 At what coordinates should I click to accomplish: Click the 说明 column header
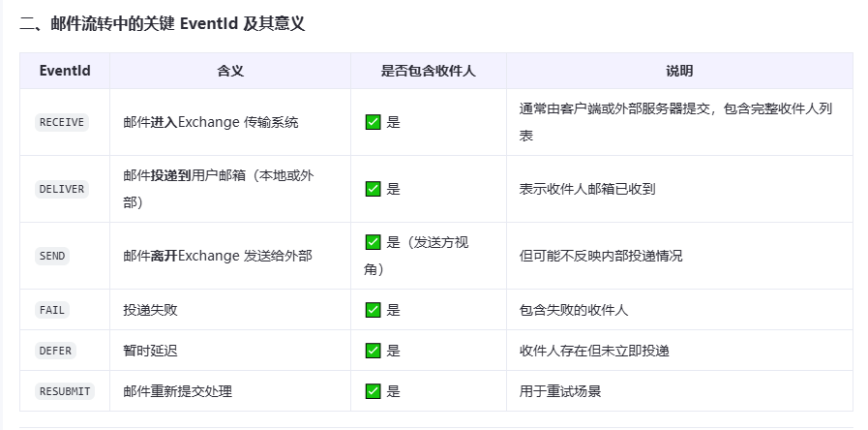(679, 71)
